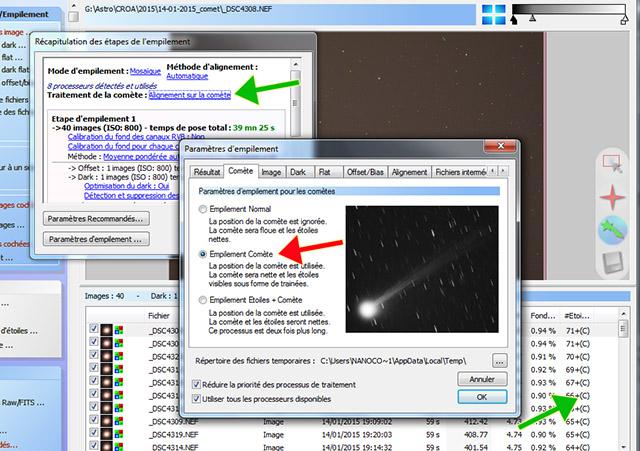Select the Empilement Comète radio option

pos(202,254)
